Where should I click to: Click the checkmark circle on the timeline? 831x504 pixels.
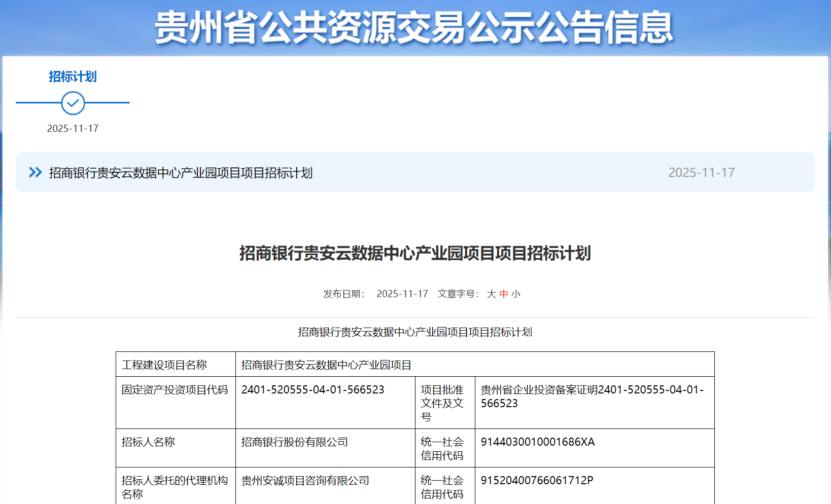click(73, 103)
